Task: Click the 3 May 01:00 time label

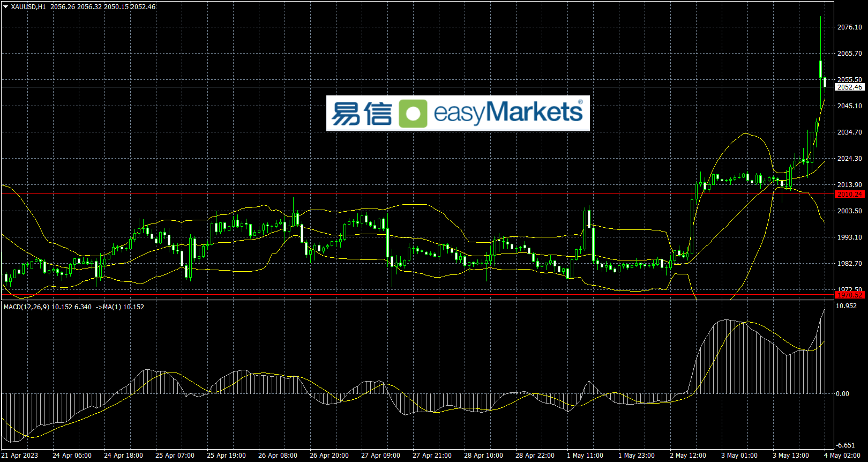Action: coord(739,456)
